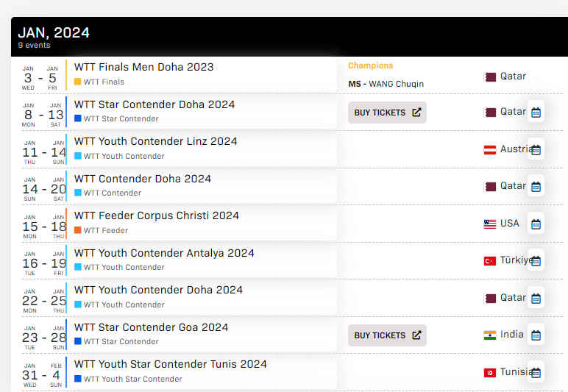
Task: Open WTT Finals Men Doha 2023 event
Action: 143,67
